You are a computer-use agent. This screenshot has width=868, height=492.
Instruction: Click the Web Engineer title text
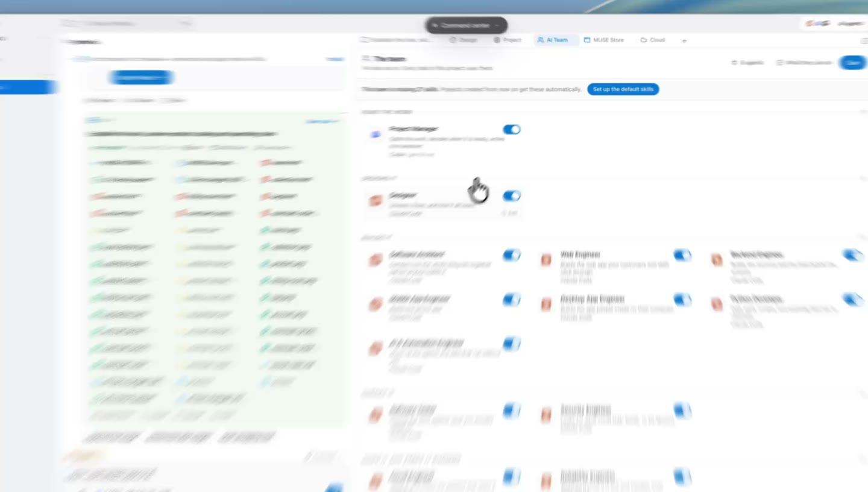pyautogui.click(x=580, y=254)
